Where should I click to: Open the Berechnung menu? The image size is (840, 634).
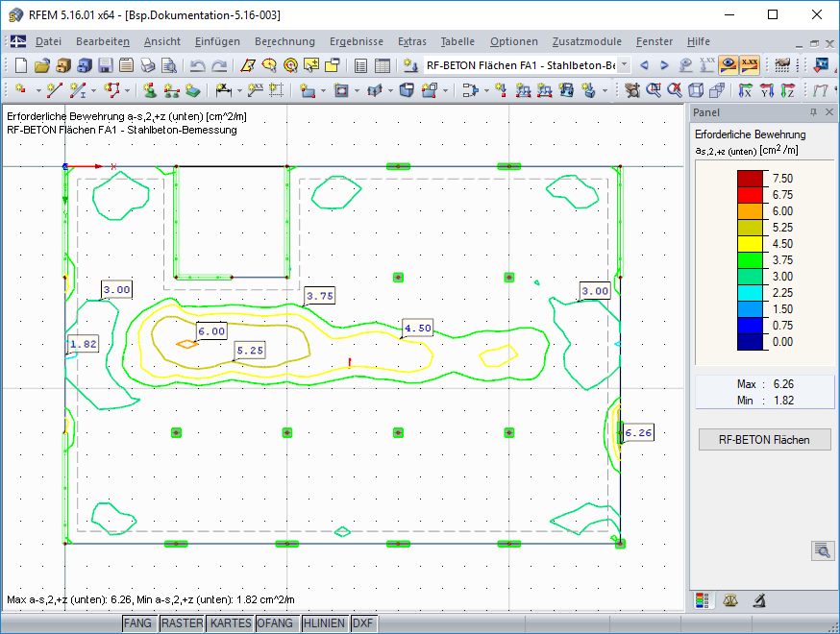(x=284, y=41)
